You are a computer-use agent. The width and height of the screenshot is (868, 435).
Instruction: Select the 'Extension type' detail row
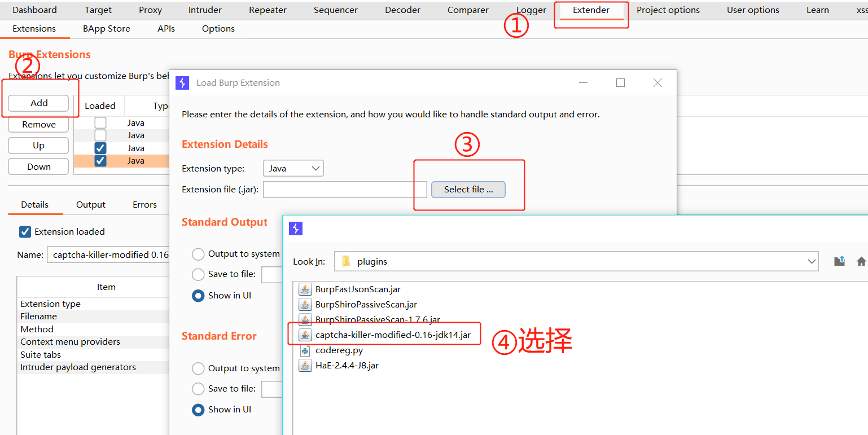[93, 304]
